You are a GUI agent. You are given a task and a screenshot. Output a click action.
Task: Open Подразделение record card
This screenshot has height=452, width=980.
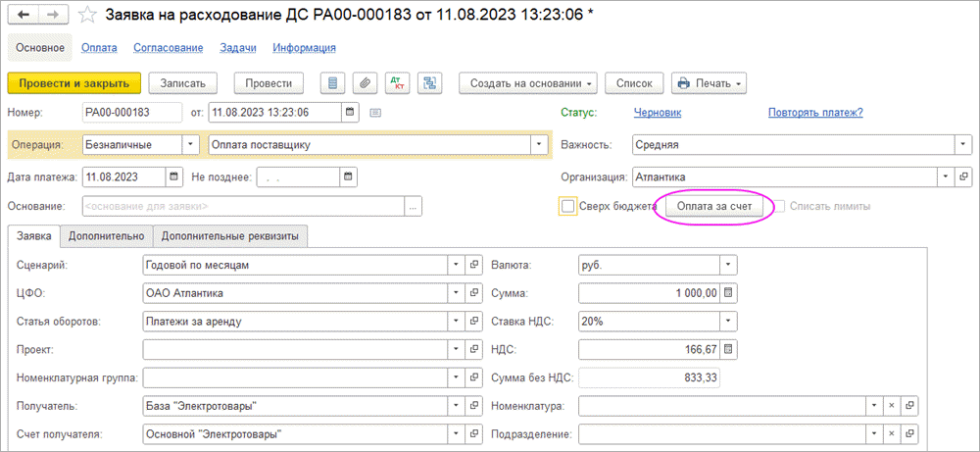point(910,433)
